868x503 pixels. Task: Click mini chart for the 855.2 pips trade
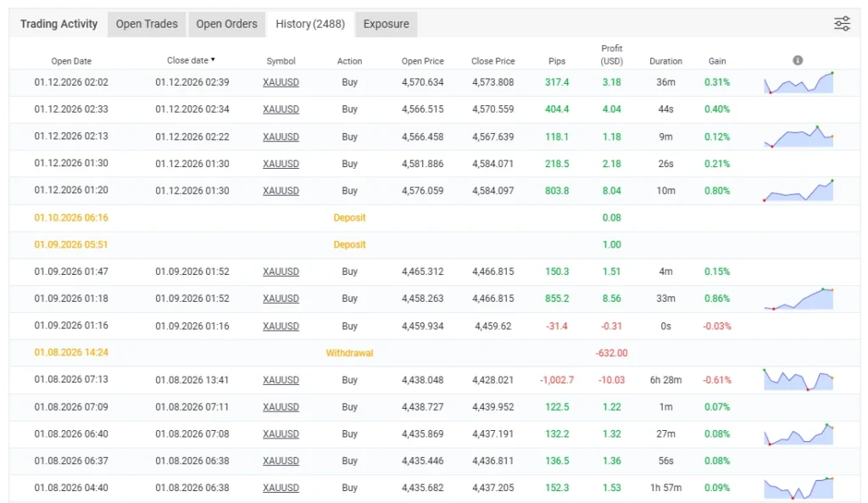point(798,299)
